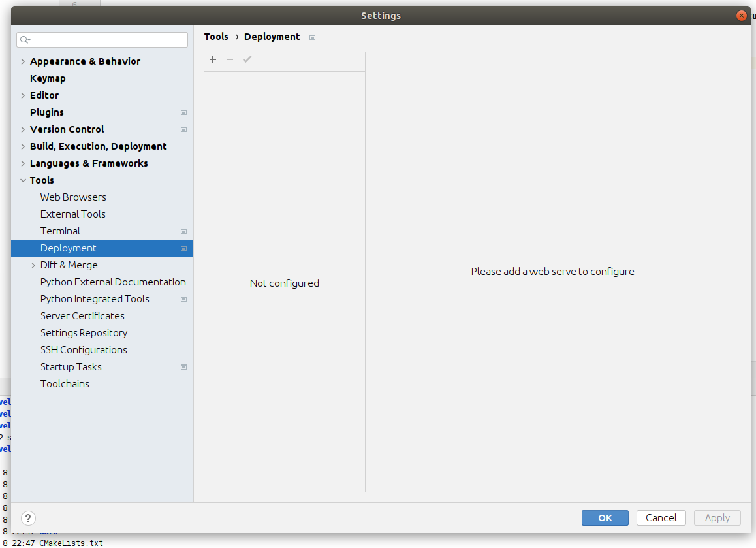Open the help question mark button

(28, 518)
